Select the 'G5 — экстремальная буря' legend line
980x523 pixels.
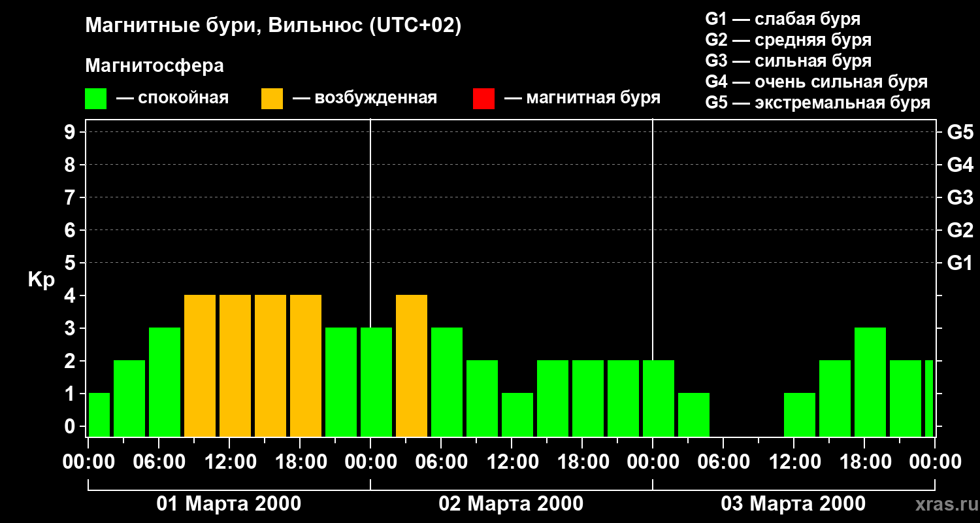[x=818, y=103]
